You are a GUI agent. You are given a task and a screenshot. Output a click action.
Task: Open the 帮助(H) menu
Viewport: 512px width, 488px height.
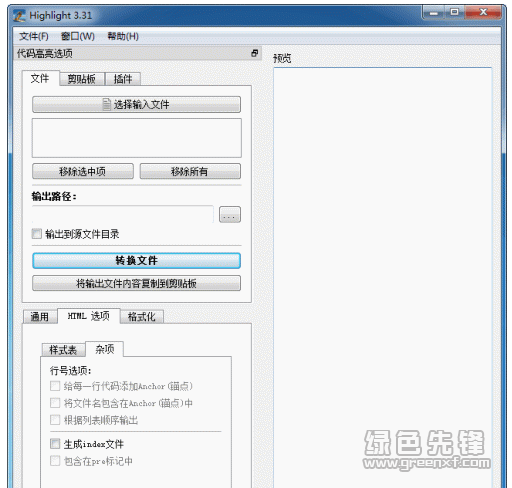click(123, 36)
